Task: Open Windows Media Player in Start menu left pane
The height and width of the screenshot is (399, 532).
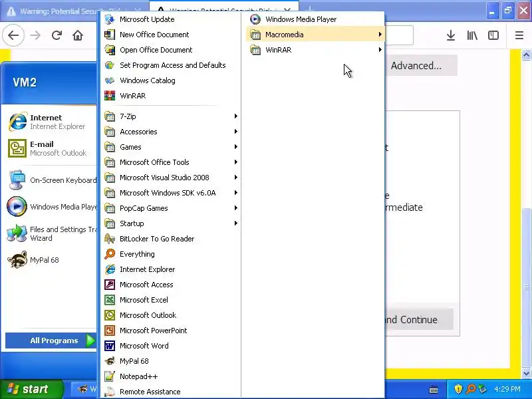Action: (51, 207)
